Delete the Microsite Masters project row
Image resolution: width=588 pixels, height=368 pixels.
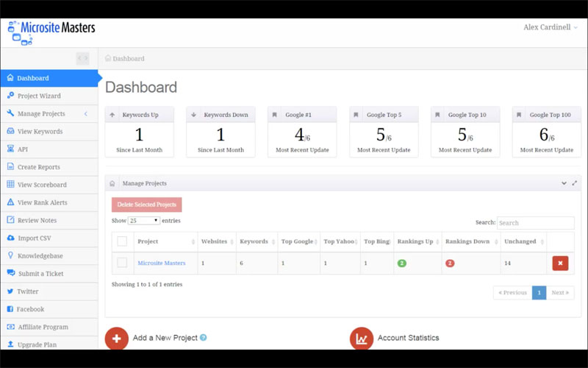[560, 263]
